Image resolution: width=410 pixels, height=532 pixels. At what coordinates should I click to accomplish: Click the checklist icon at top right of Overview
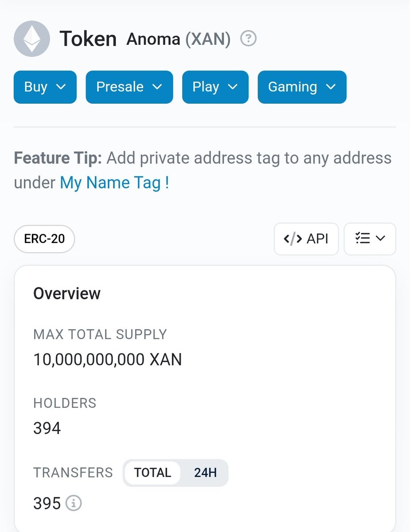363,239
